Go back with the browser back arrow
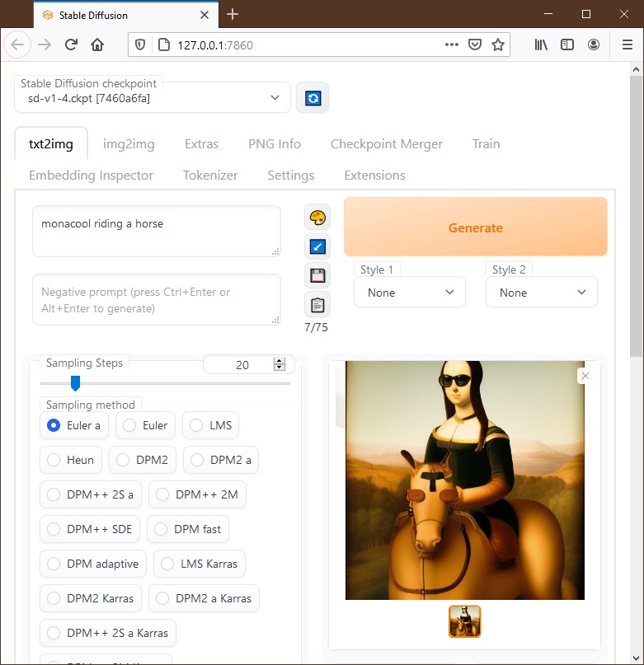The image size is (644, 665). 17,44
